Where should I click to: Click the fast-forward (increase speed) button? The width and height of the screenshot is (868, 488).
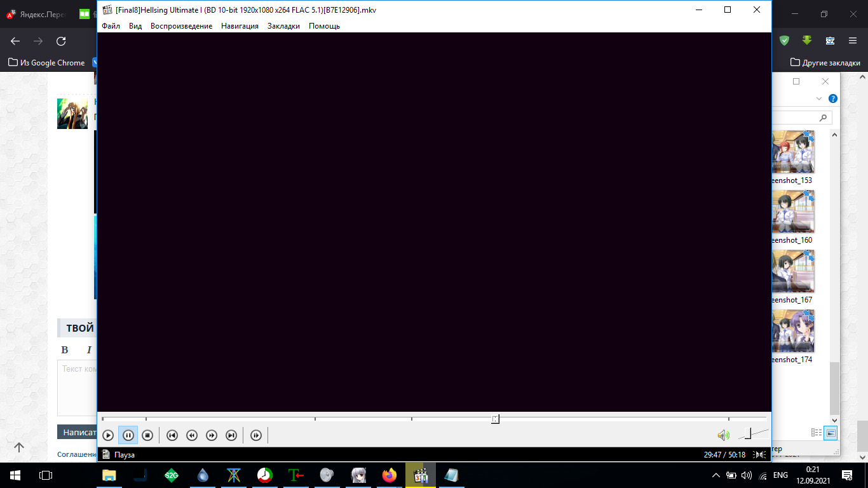212,435
